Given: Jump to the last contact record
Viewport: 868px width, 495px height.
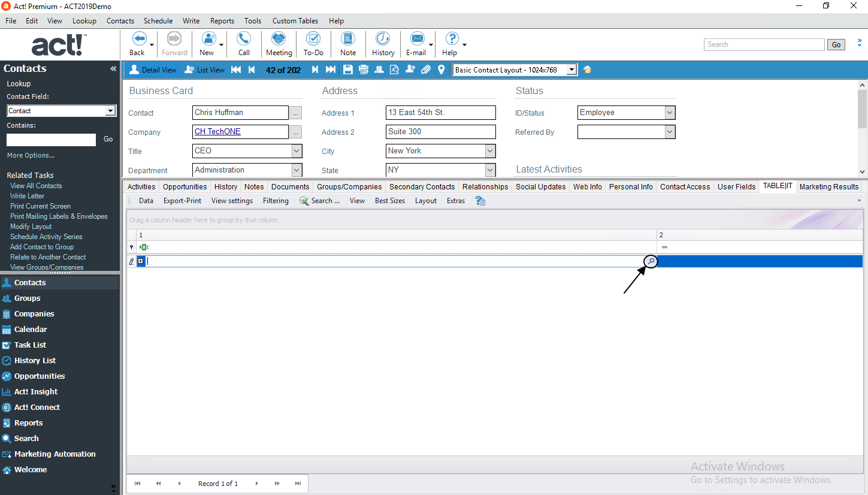Looking at the screenshot, I should (331, 70).
